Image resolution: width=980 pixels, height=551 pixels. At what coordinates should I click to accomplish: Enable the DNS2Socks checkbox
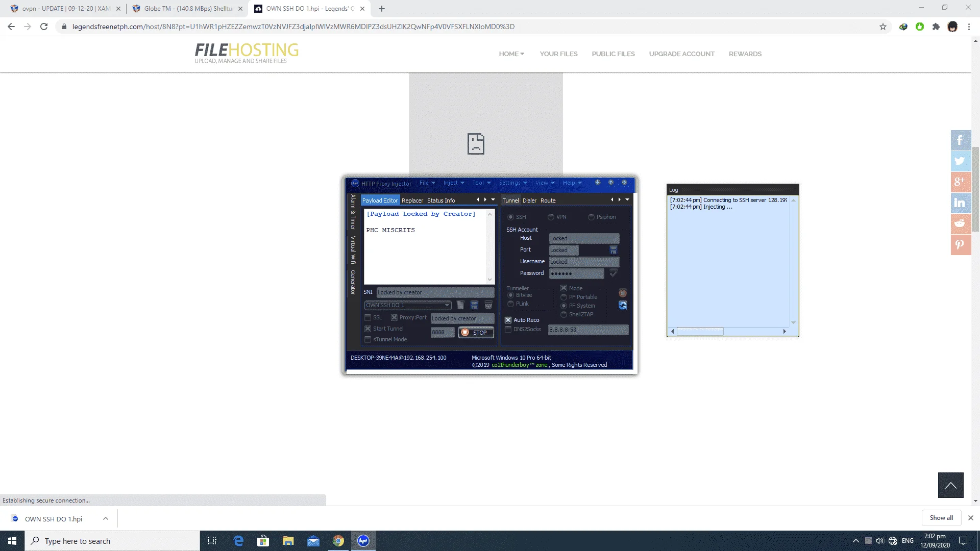click(x=508, y=330)
